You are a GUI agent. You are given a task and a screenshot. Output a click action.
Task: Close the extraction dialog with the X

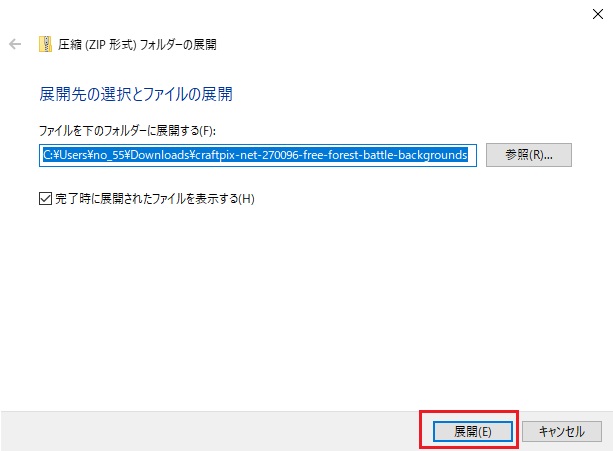597,14
